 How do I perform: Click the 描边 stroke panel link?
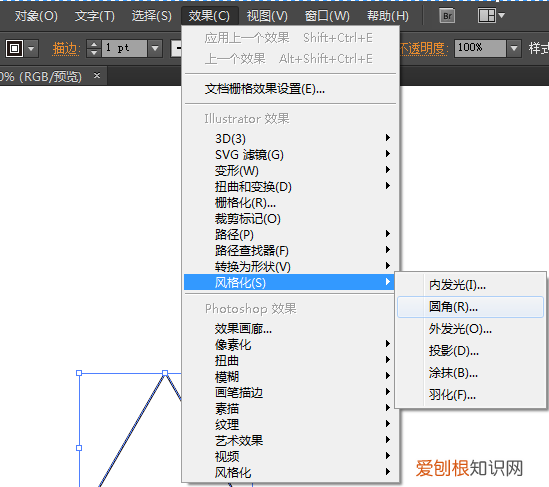coord(67,49)
